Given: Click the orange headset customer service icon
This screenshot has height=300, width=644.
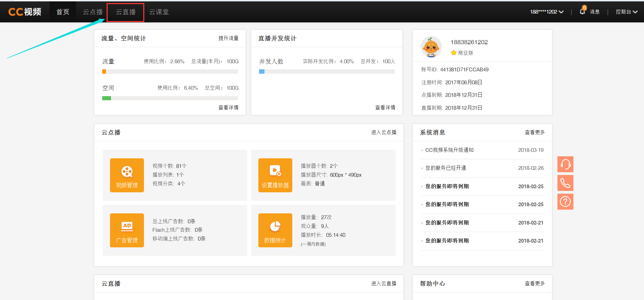Looking at the screenshot, I should click(565, 164).
